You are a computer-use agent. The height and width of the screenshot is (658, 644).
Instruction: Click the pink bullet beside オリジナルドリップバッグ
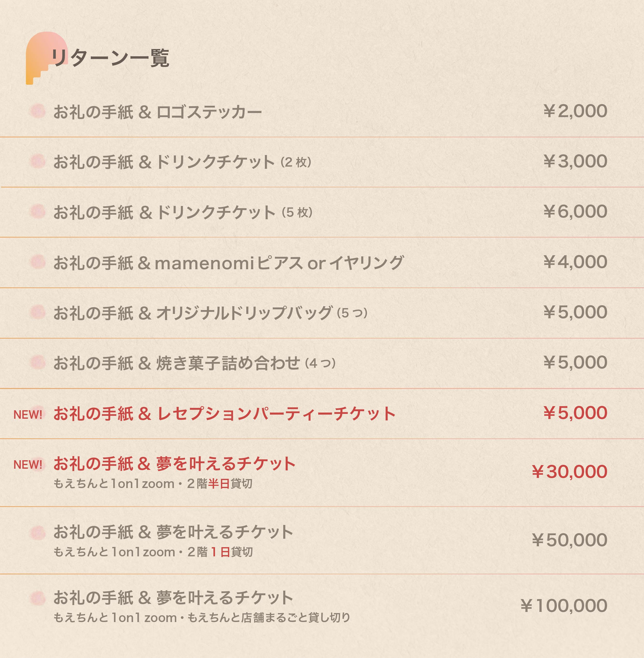coord(37,312)
